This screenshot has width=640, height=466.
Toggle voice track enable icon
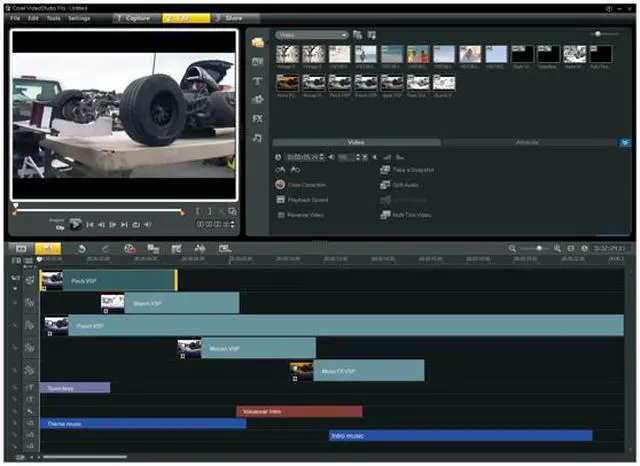pos(30,412)
